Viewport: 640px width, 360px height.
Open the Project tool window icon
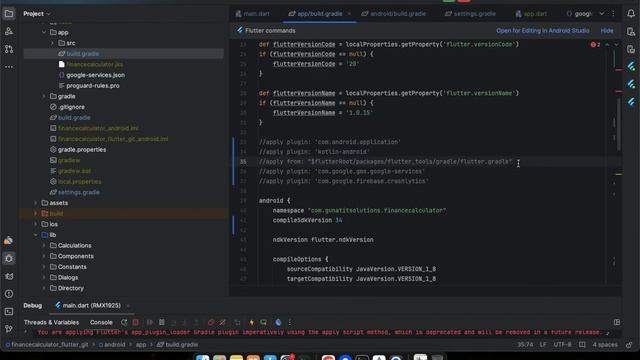pyautogui.click(x=9, y=14)
